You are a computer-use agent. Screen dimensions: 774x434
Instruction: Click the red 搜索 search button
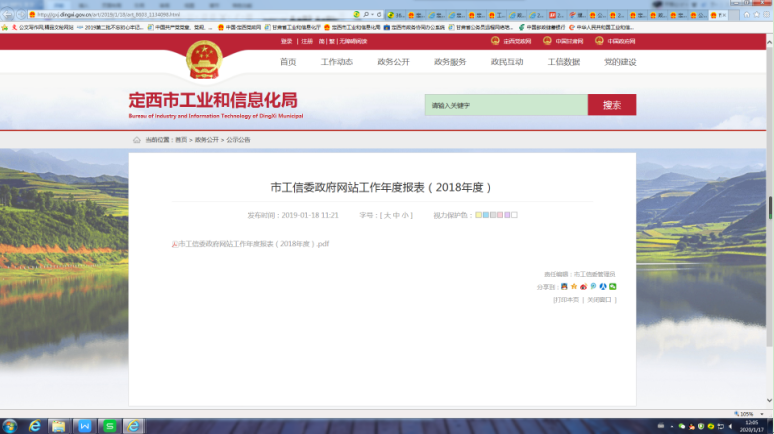611,105
